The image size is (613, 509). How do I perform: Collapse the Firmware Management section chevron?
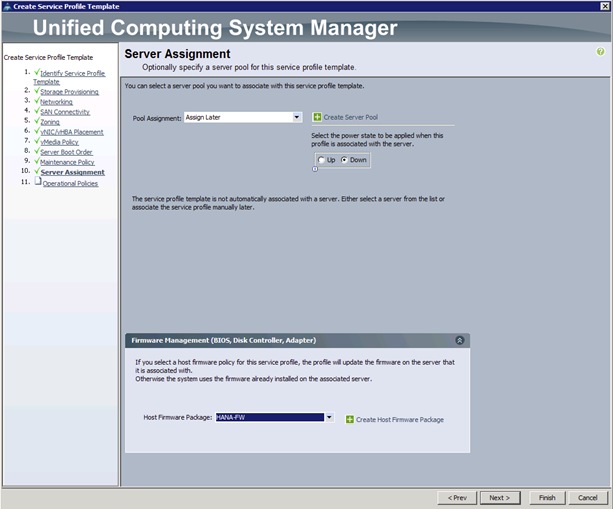[x=460, y=340]
